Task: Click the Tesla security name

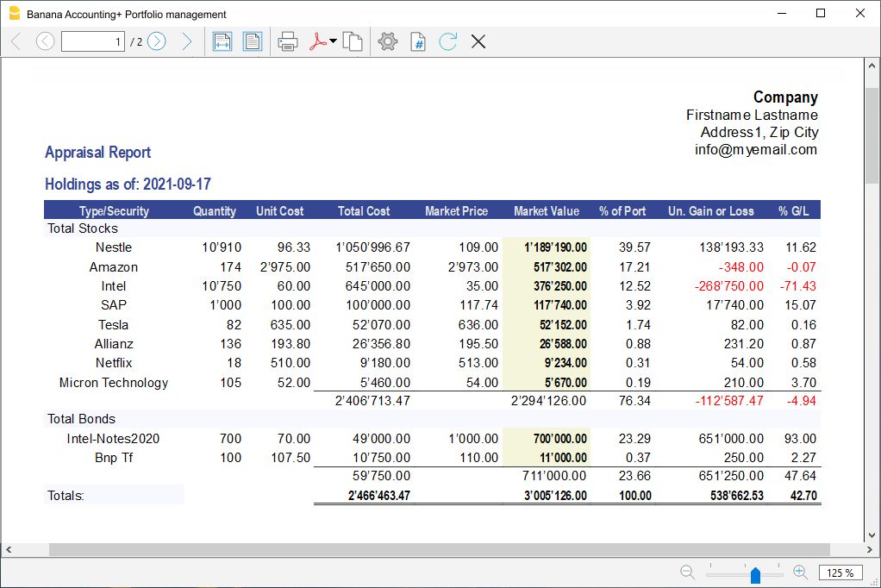Action: tap(114, 325)
